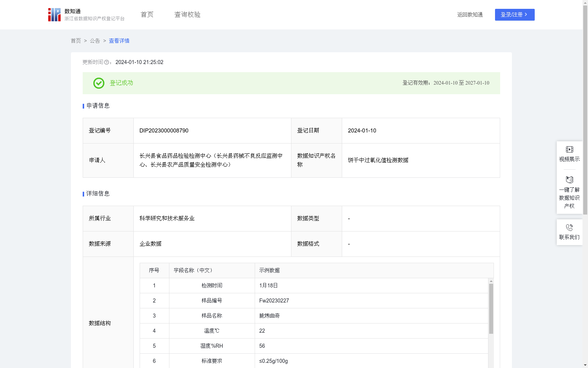The image size is (588, 368).
Task: Click the 申请信息 section heading
Action: pos(98,106)
